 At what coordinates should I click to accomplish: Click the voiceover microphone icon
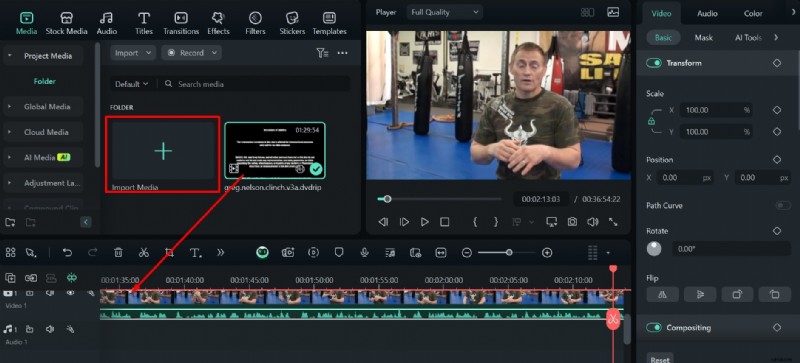click(365, 253)
